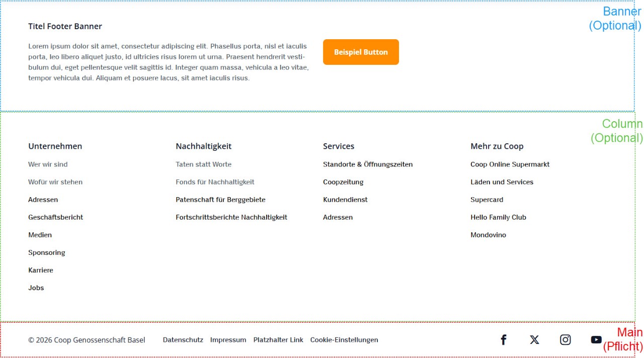The width and height of the screenshot is (644, 358).
Task: Open the X social icon
Action: pos(534,340)
